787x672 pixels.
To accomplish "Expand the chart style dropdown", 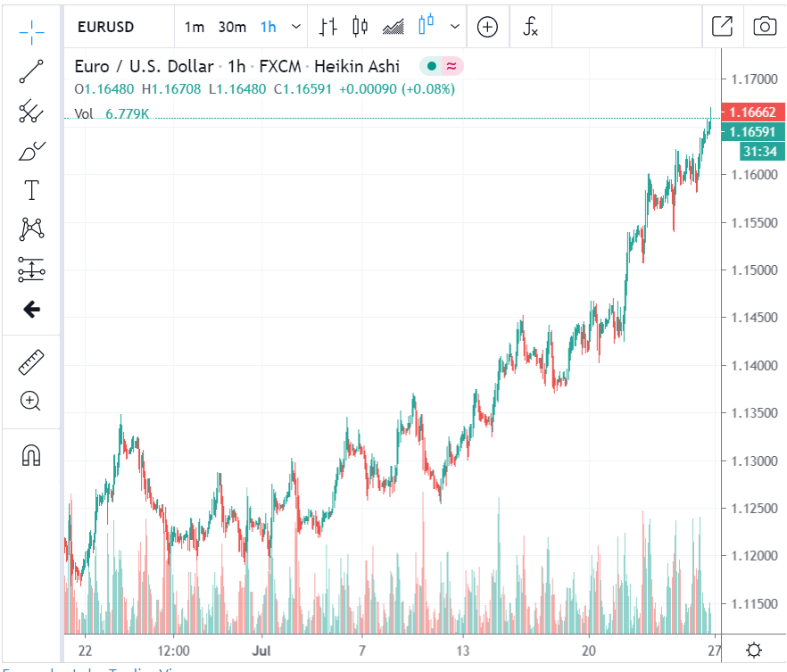I will pos(455,27).
